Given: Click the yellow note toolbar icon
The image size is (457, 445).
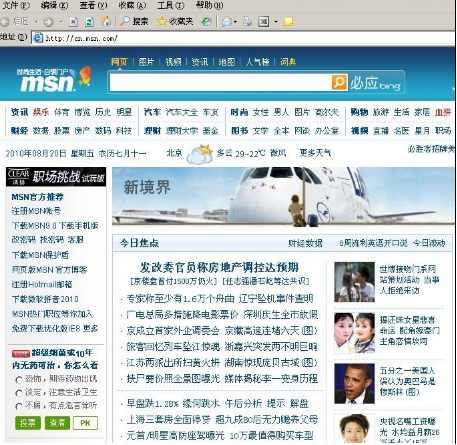Looking at the screenshot, I should (x=288, y=22).
